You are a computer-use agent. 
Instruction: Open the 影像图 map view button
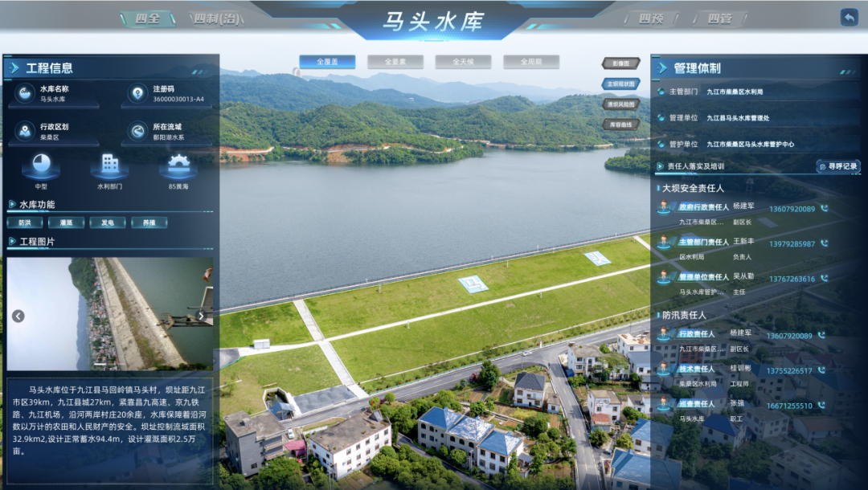(621, 63)
